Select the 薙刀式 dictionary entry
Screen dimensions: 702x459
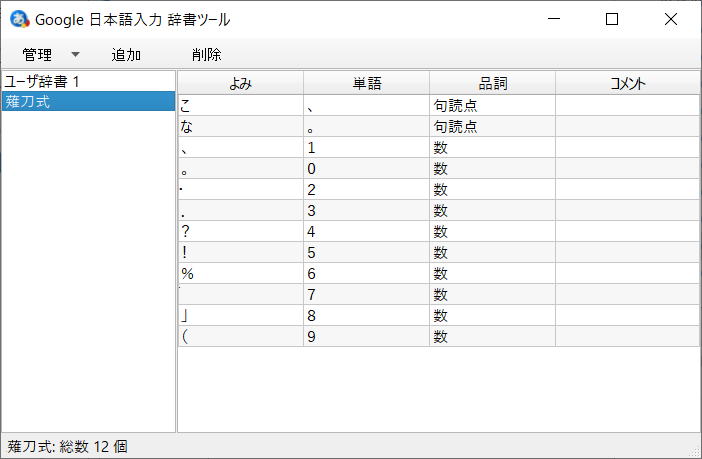(88, 101)
